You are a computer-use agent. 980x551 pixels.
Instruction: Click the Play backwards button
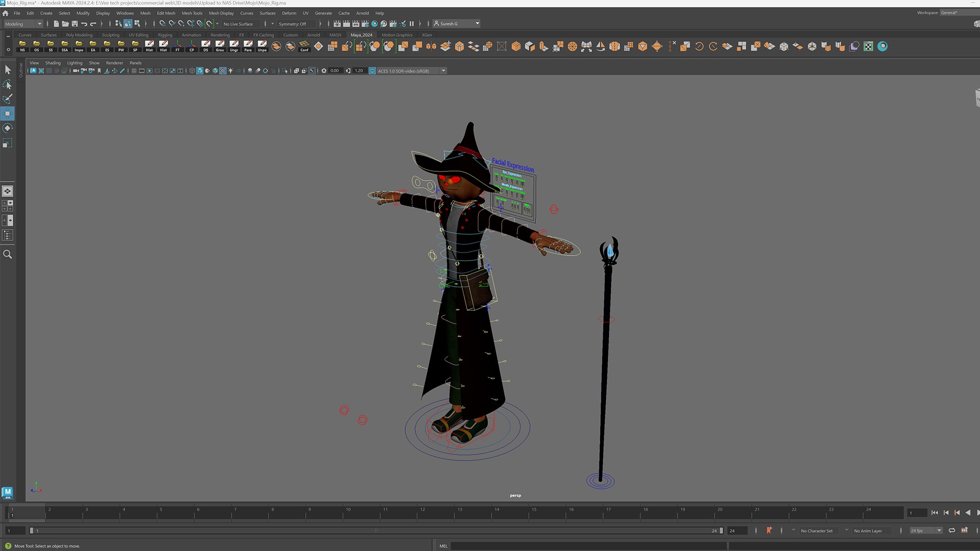tap(968, 513)
